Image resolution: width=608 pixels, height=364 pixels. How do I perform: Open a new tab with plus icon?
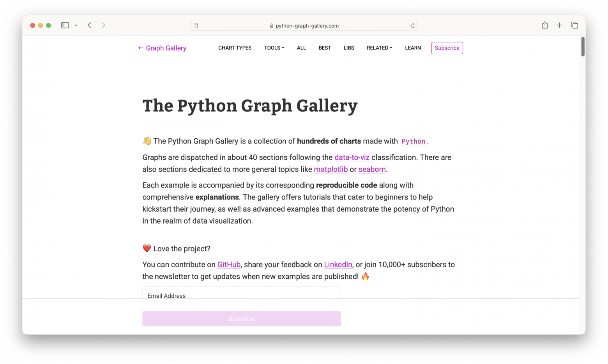[x=559, y=25]
